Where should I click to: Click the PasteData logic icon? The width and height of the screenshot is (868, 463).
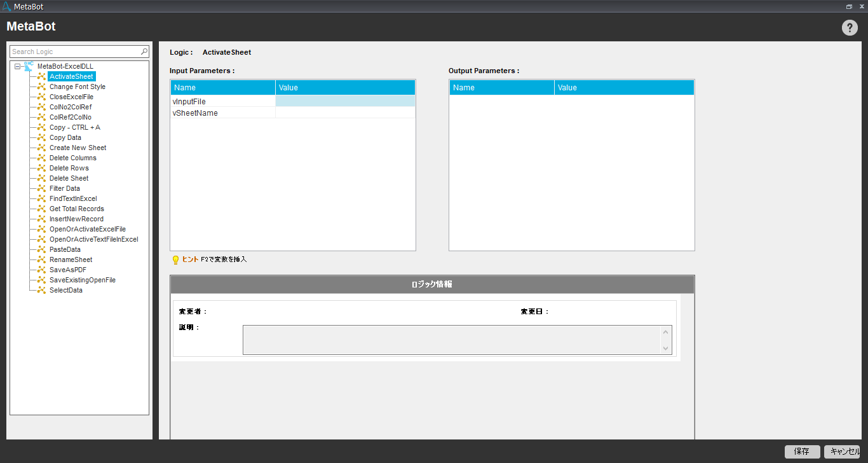[41, 249]
